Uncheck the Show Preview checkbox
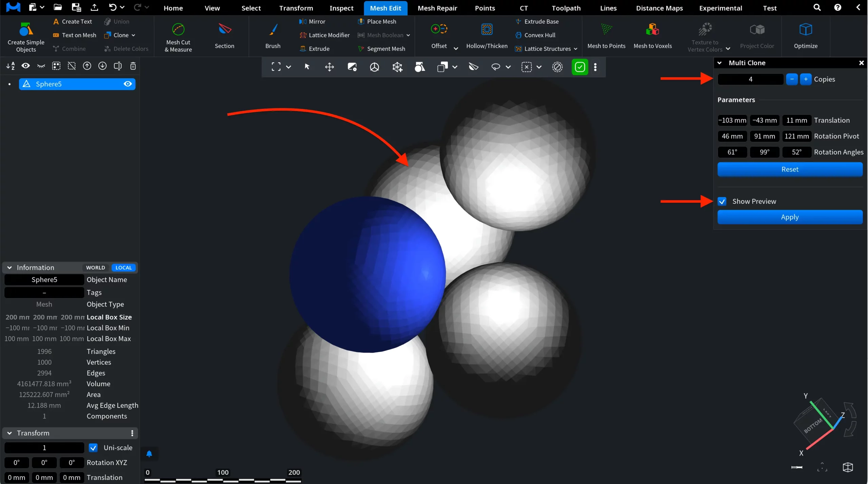The image size is (868, 484). tap(722, 201)
